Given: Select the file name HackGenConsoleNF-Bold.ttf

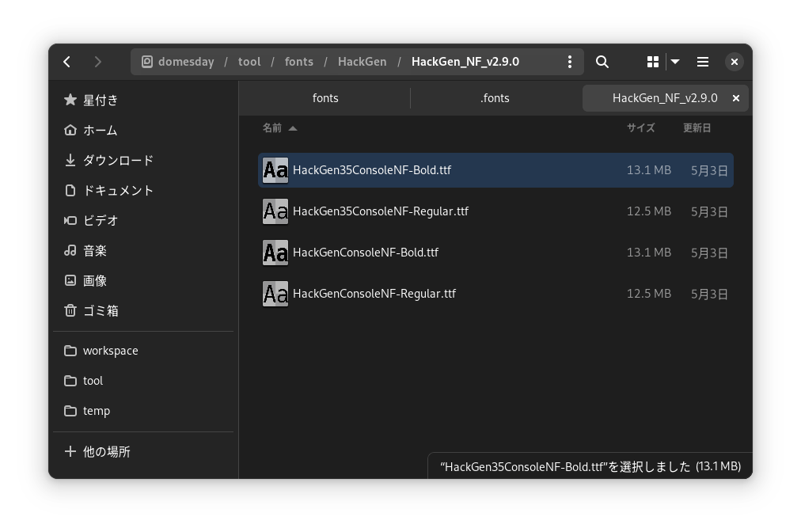Looking at the screenshot, I should click(366, 253).
